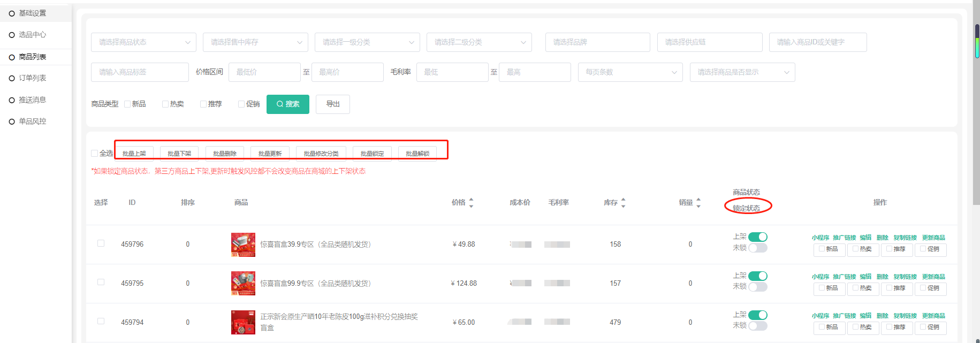Check the 促销 filter checkbox
This screenshot has width=980, height=343.
(241, 104)
